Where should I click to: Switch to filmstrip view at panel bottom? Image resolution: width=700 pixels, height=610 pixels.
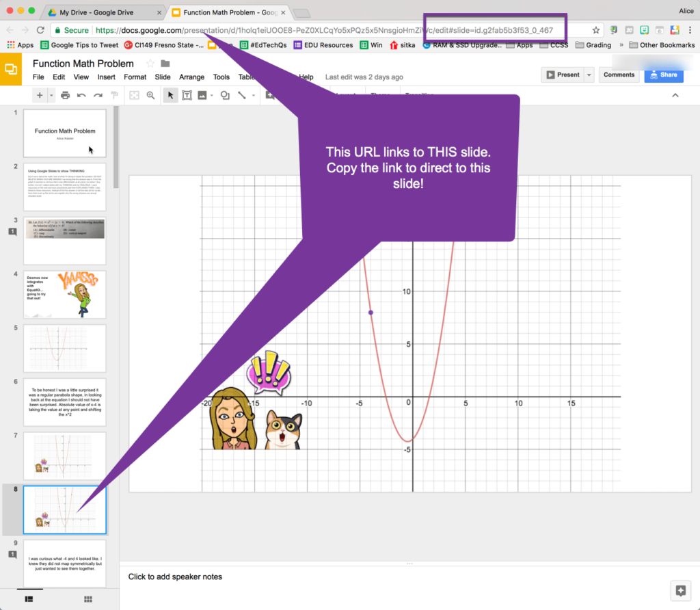[x=29, y=599]
